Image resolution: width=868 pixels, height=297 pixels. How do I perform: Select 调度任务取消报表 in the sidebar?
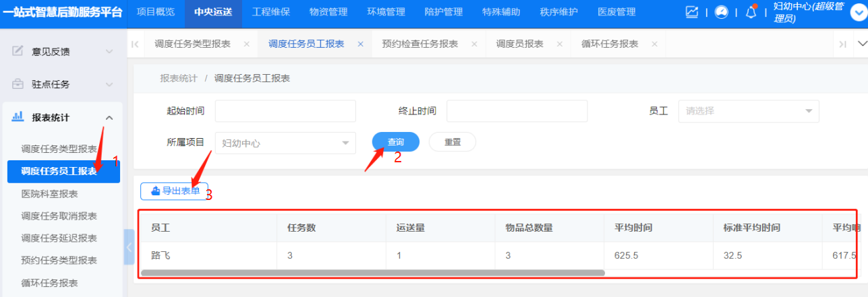pos(59,216)
